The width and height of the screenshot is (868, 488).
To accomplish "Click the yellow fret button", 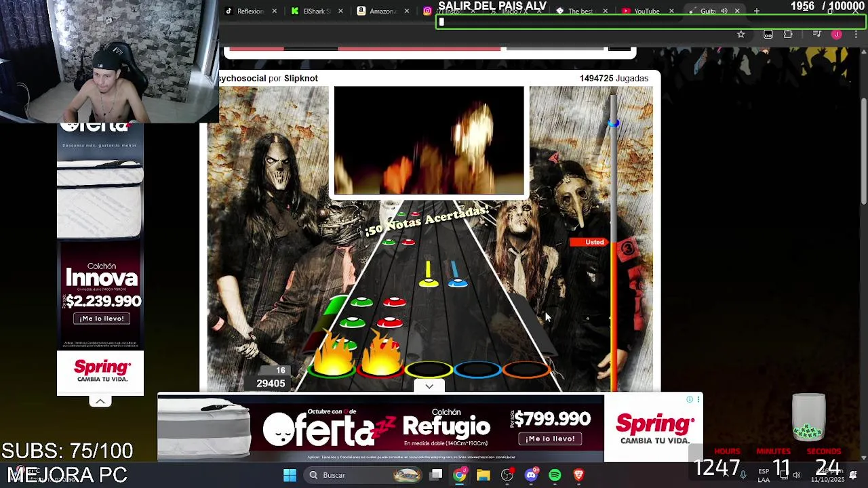I will 429,370.
